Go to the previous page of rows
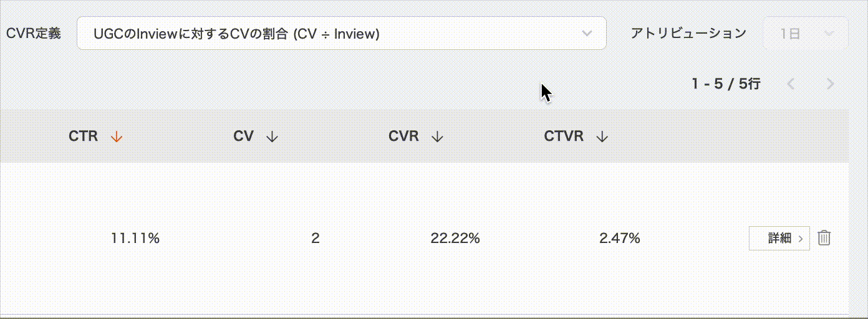 click(791, 83)
